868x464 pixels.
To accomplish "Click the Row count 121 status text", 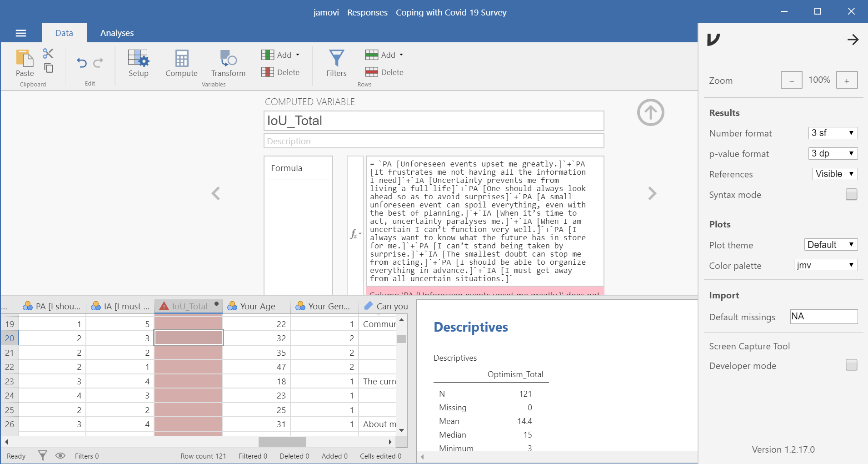I will click(203, 456).
